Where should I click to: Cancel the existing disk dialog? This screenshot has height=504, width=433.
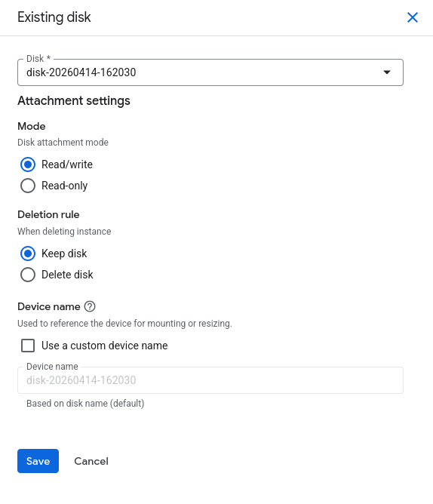pos(91,461)
